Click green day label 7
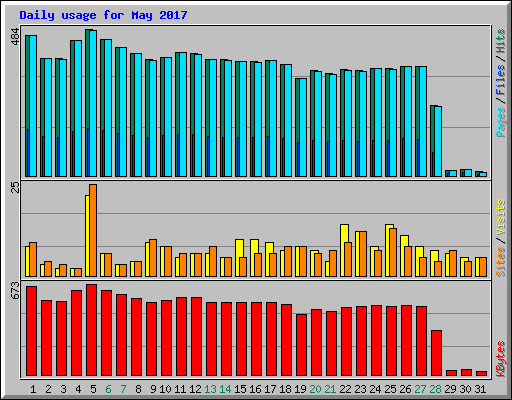This screenshot has height=400, width=512. pyautogui.click(x=123, y=389)
